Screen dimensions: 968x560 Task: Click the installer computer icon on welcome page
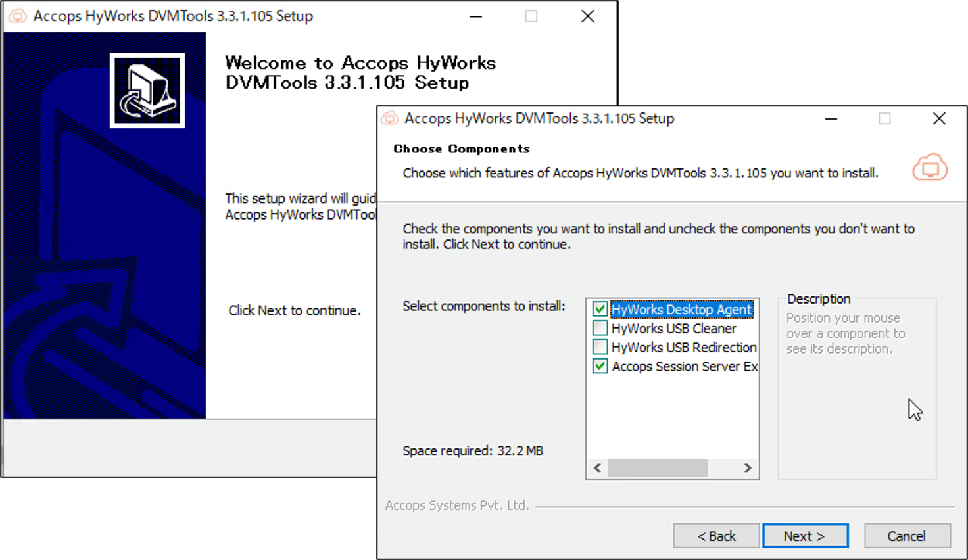pos(147,90)
